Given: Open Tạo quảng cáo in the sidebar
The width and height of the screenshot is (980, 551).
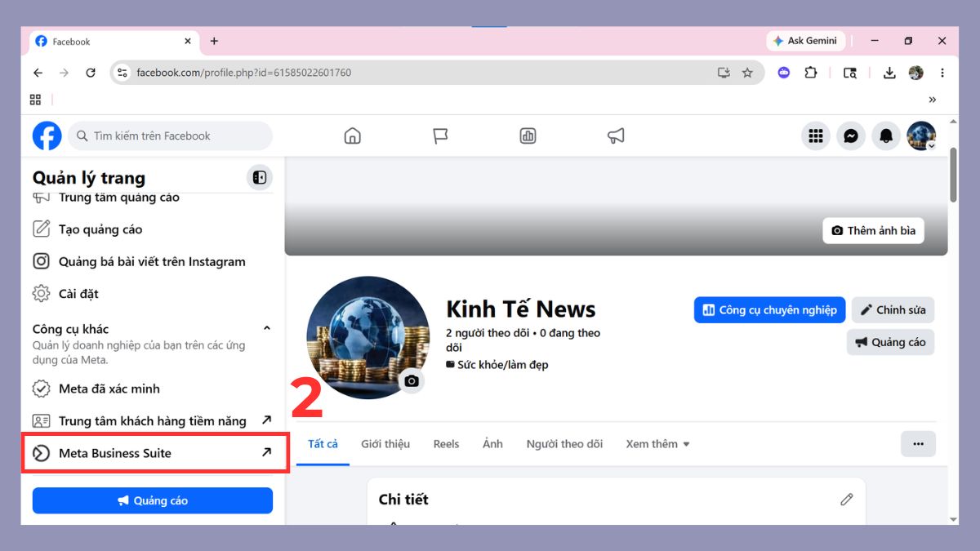Looking at the screenshot, I should tap(153, 229).
